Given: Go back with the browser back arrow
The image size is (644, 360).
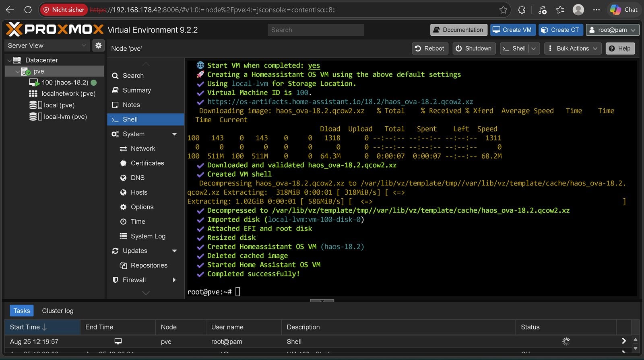Looking at the screenshot, I should click(10, 10).
